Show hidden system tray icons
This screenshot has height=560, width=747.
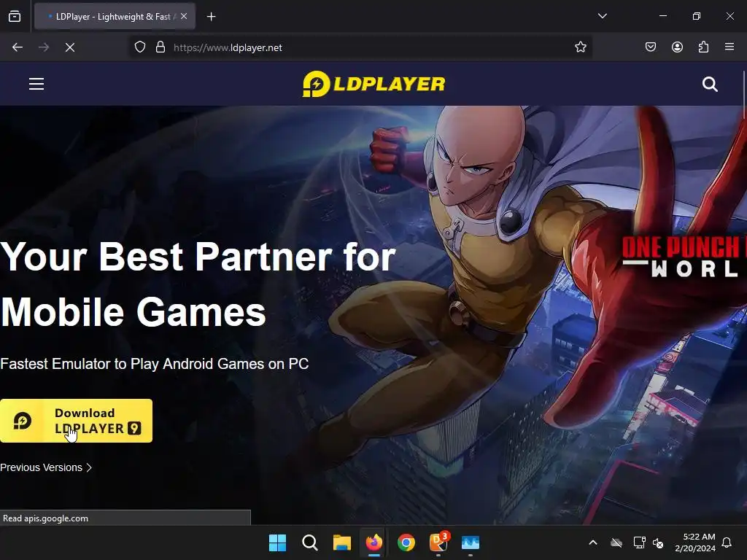(593, 542)
